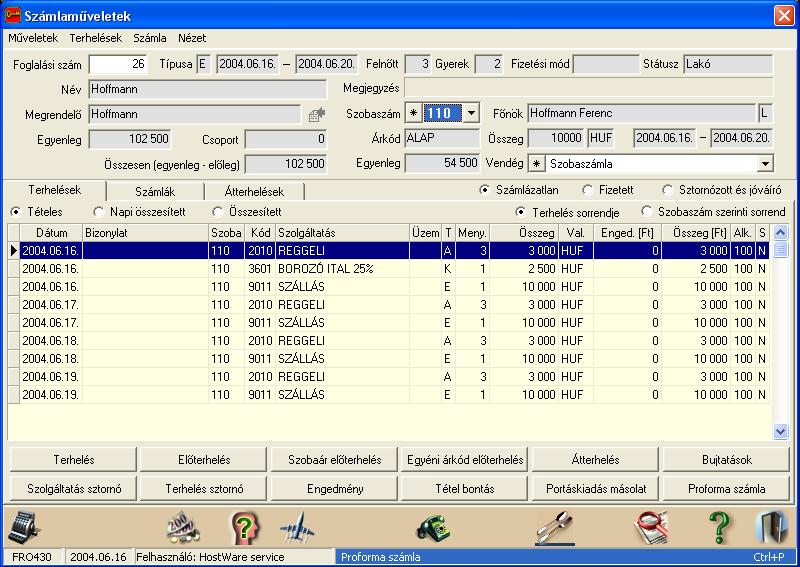The image size is (800, 567).
Task: Click the Főnök field Hoffmann Ferenc
Action: [x=641, y=113]
